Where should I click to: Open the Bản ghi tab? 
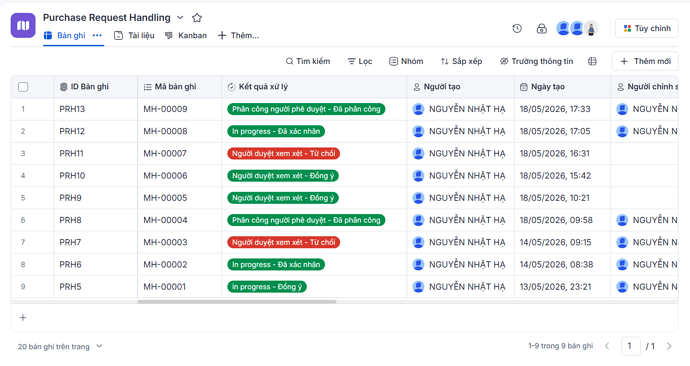[x=65, y=36]
